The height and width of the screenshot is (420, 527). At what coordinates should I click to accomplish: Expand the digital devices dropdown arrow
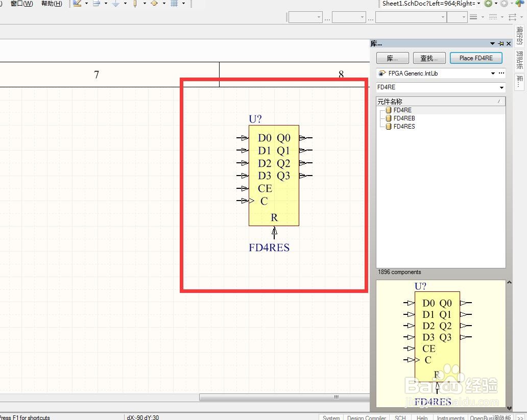[x=145, y=4]
